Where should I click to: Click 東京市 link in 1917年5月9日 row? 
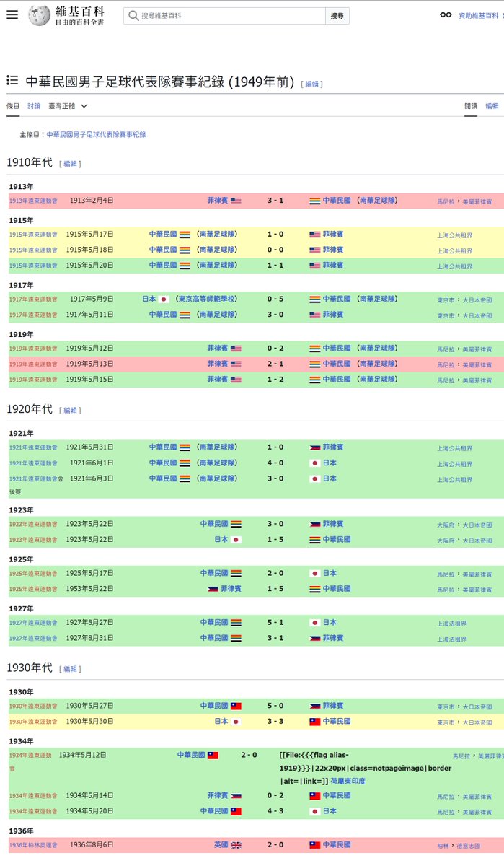pos(446,299)
